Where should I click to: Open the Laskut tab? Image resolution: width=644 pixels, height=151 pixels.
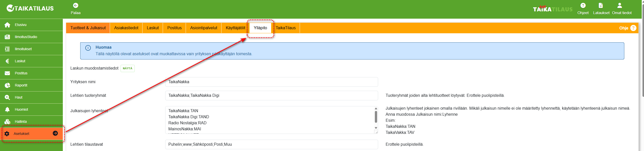tap(153, 28)
